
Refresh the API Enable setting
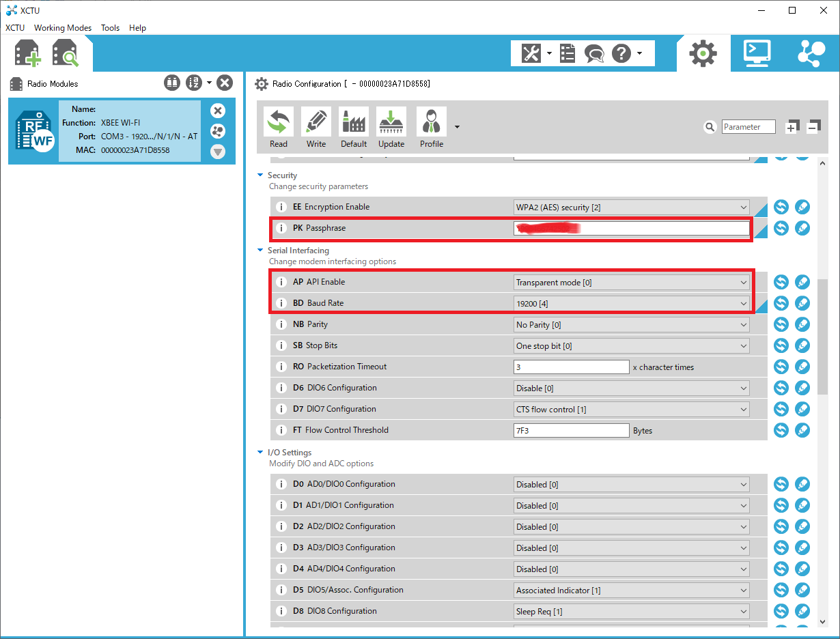pyautogui.click(x=781, y=282)
